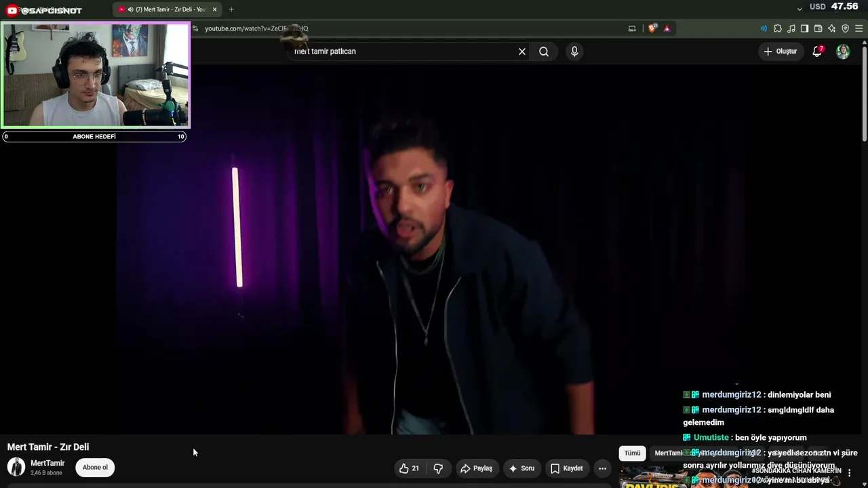The image size is (868, 488).
Task: Open Brave Rewards triangle icon
Action: coord(667,28)
